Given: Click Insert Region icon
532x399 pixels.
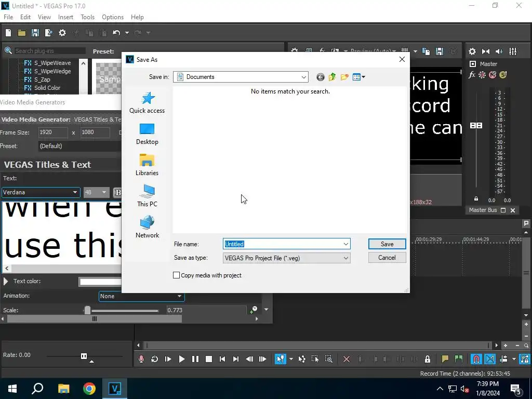Looking at the screenshot, I should point(458,359).
